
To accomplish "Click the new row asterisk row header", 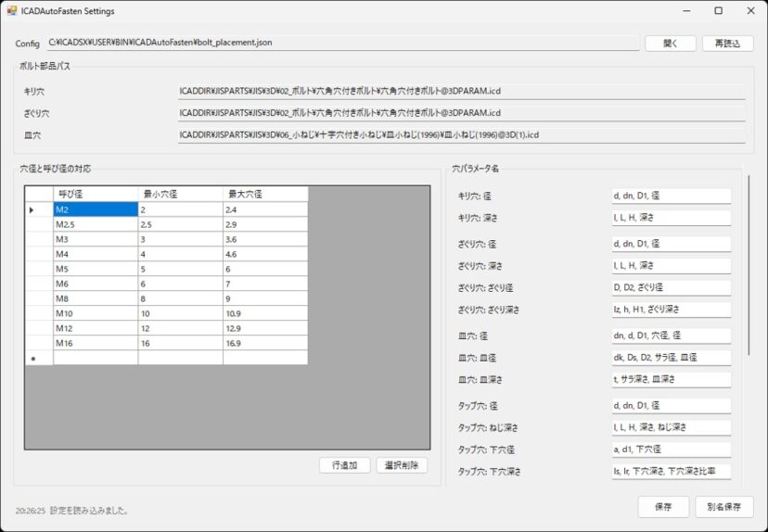I will pos(39,358).
